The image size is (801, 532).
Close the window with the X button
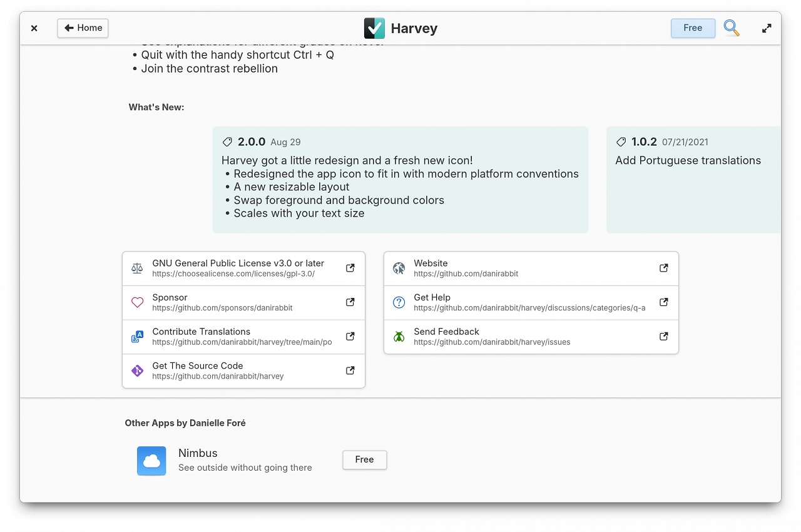point(34,28)
